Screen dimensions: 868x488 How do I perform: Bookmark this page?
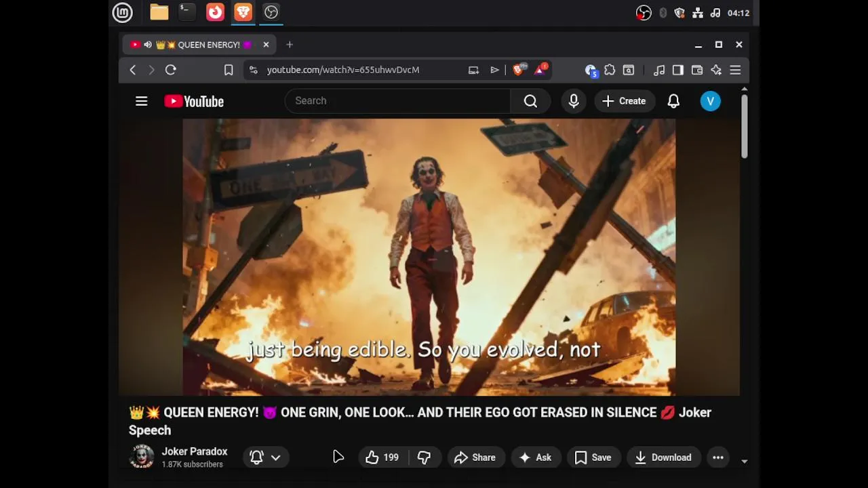pyautogui.click(x=229, y=70)
